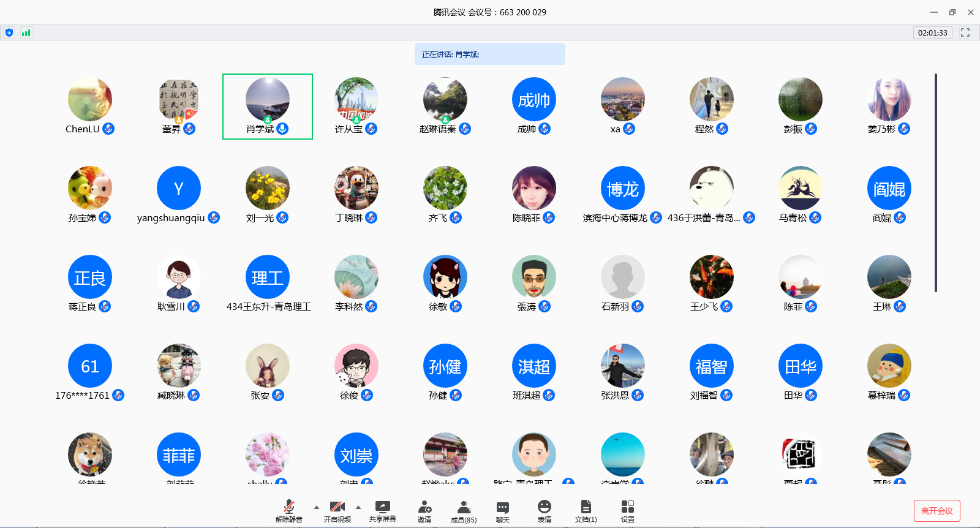Unmute microphone with 解除静音 button

pyautogui.click(x=288, y=511)
